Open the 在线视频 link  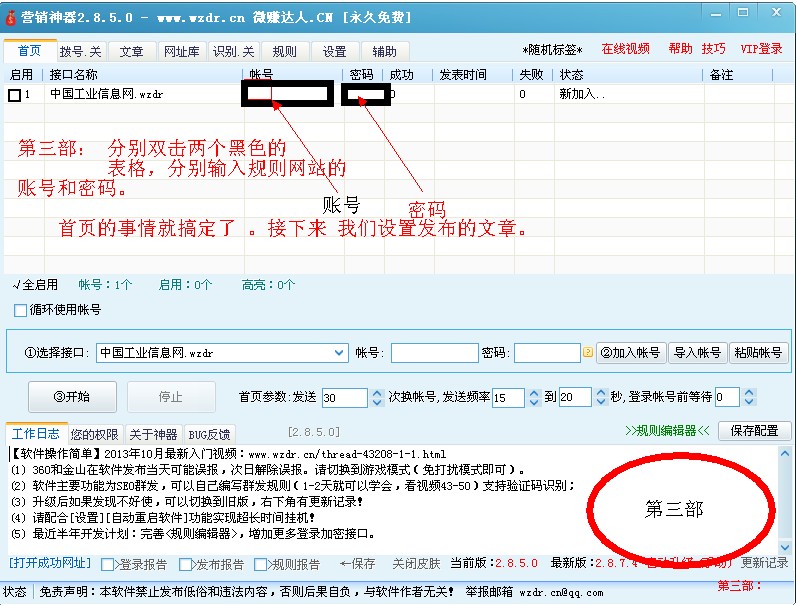pos(625,49)
